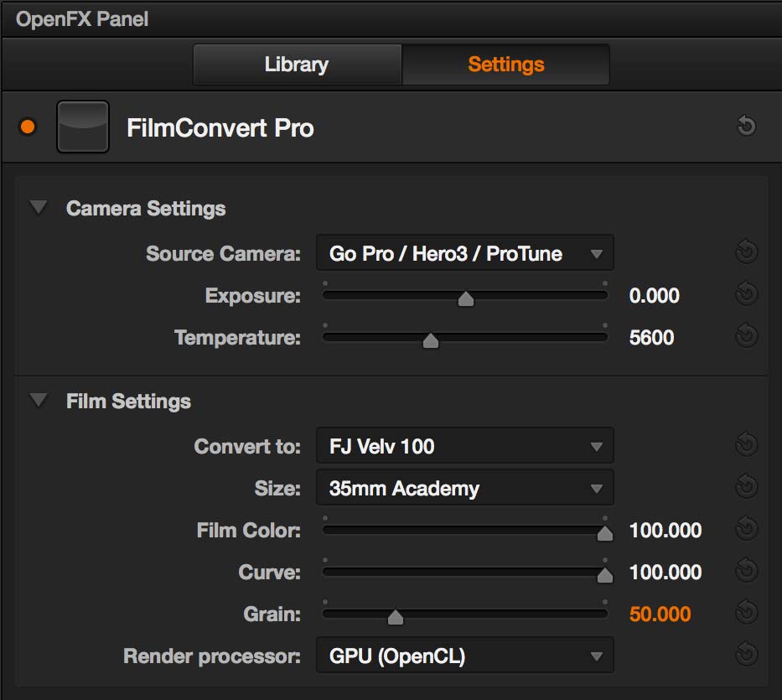Image resolution: width=782 pixels, height=700 pixels.
Task: Reset the Render processor setting
Action: pyautogui.click(x=747, y=654)
